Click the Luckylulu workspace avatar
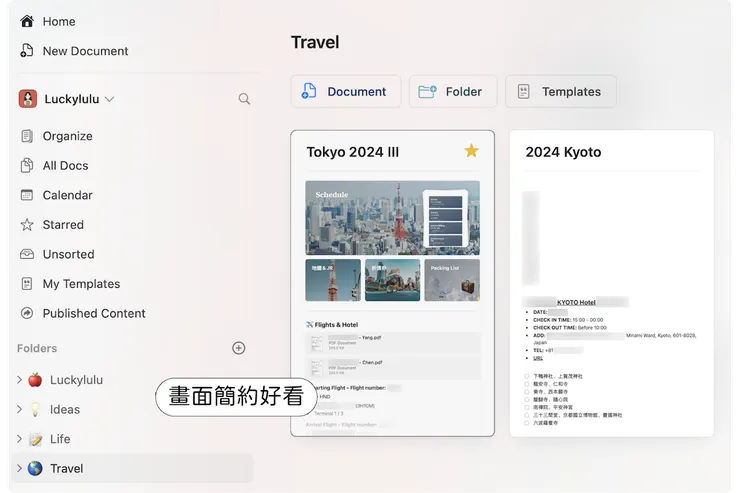The width and height of the screenshot is (740, 493). (x=28, y=99)
